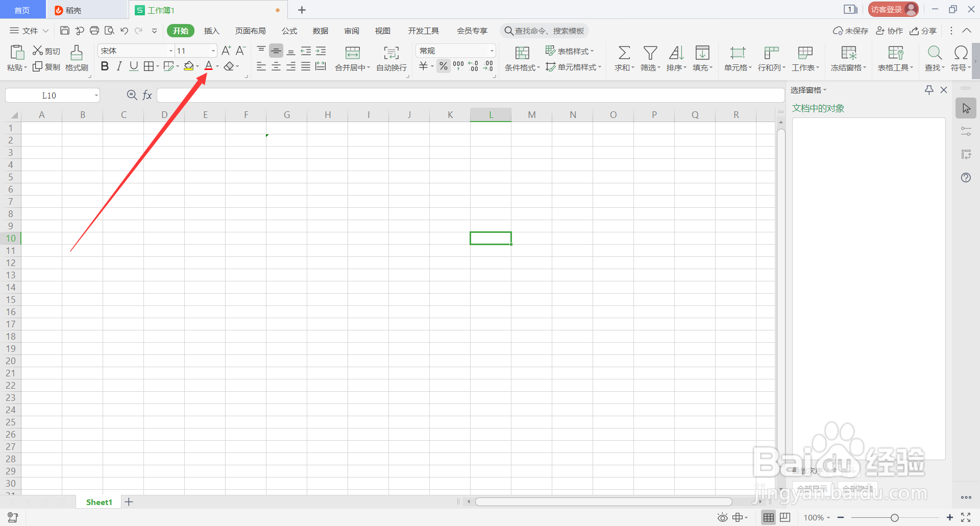The width and height of the screenshot is (980, 526).
Task: Click the 协作 collaborate button
Action: (890, 31)
